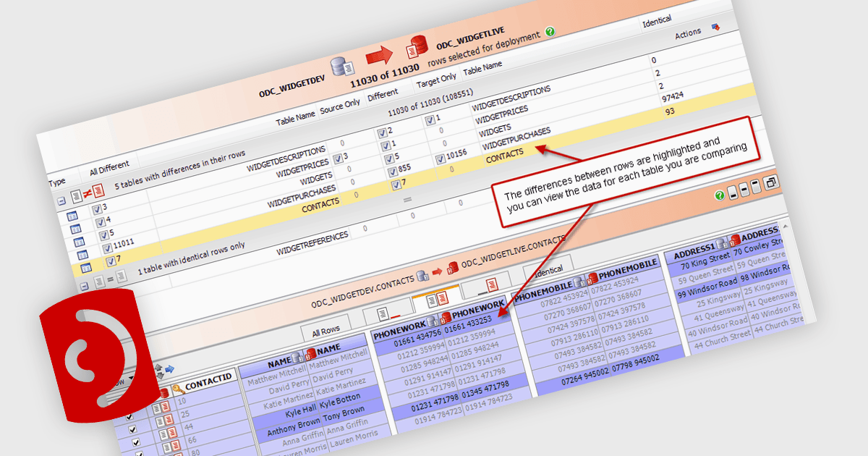Click the first panel layout button after help
This screenshot has width=868, height=456.
[733, 193]
